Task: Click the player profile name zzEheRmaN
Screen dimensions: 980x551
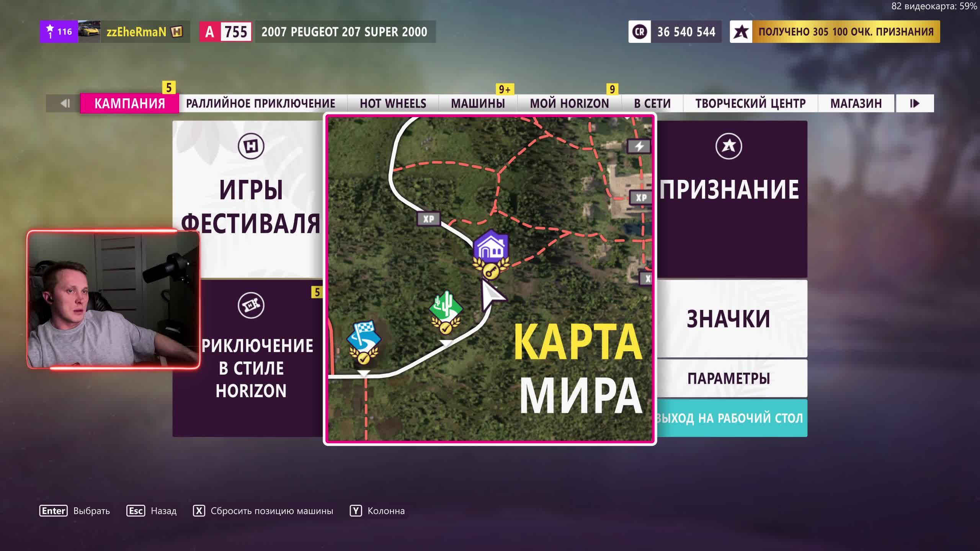Action: click(136, 32)
